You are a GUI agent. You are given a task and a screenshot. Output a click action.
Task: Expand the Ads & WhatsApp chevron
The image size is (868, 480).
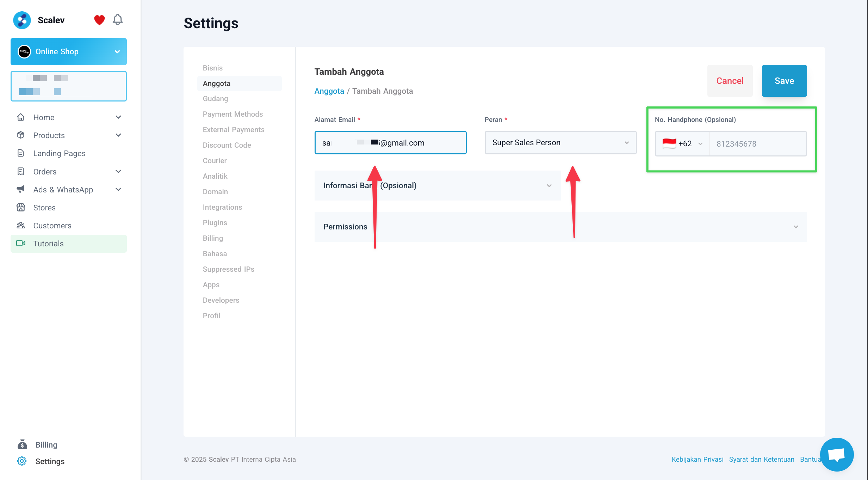click(x=118, y=189)
